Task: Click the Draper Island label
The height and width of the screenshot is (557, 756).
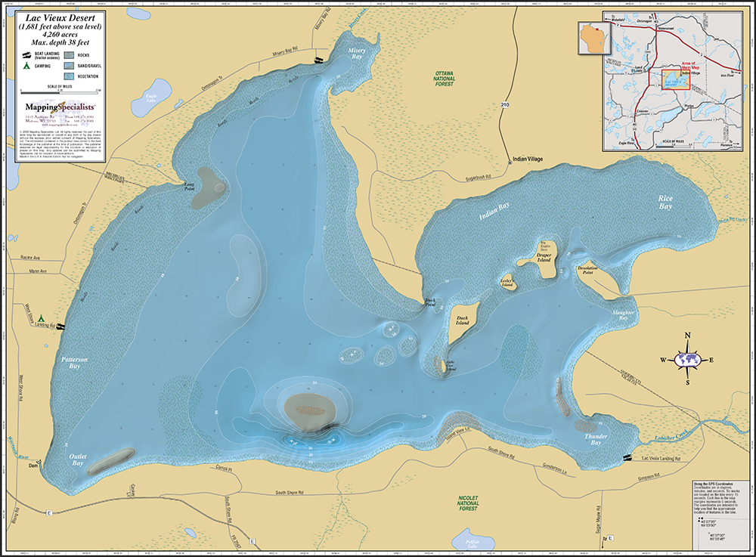Action: tap(544, 257)
